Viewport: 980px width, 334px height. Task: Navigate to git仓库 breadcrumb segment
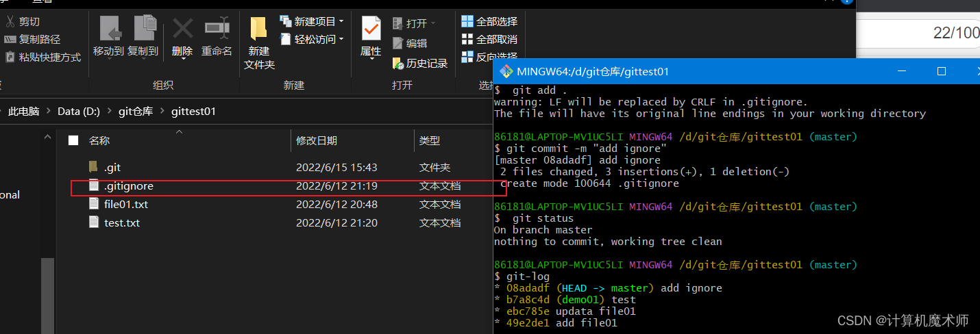coord(136,111)
